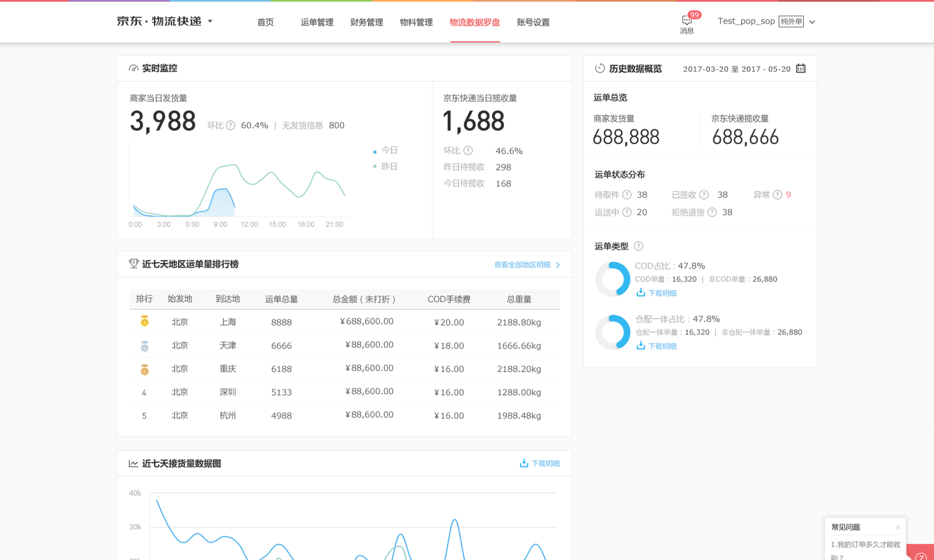Click the 9 abnormal count in red
Viewport: 934px width, 560px height.
pos(788,195)
